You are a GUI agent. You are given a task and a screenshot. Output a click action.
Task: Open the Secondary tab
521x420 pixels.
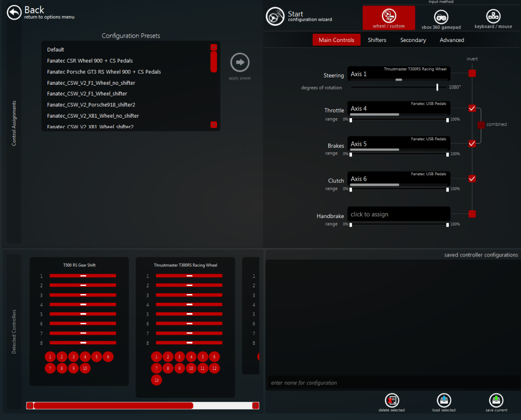413,40
